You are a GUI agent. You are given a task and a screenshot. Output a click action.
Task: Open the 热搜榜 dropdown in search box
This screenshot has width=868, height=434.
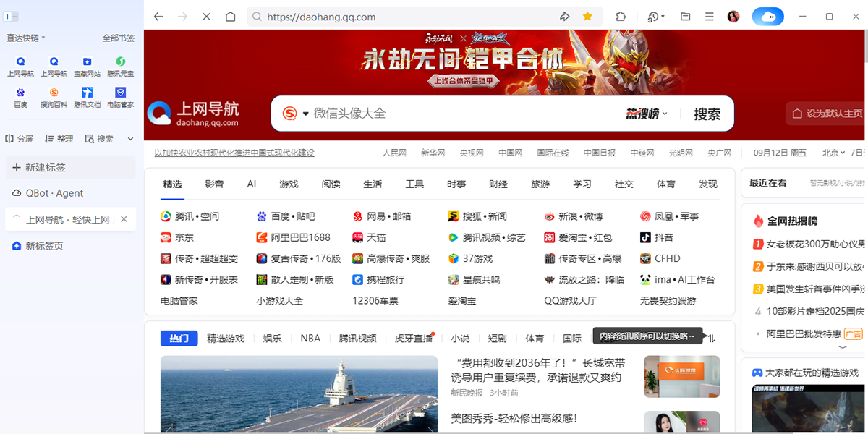tap(647, 114)
